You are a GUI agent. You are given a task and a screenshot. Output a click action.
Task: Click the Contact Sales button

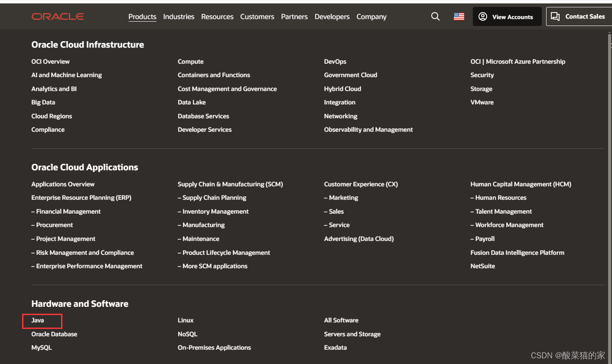pos(579,16)
